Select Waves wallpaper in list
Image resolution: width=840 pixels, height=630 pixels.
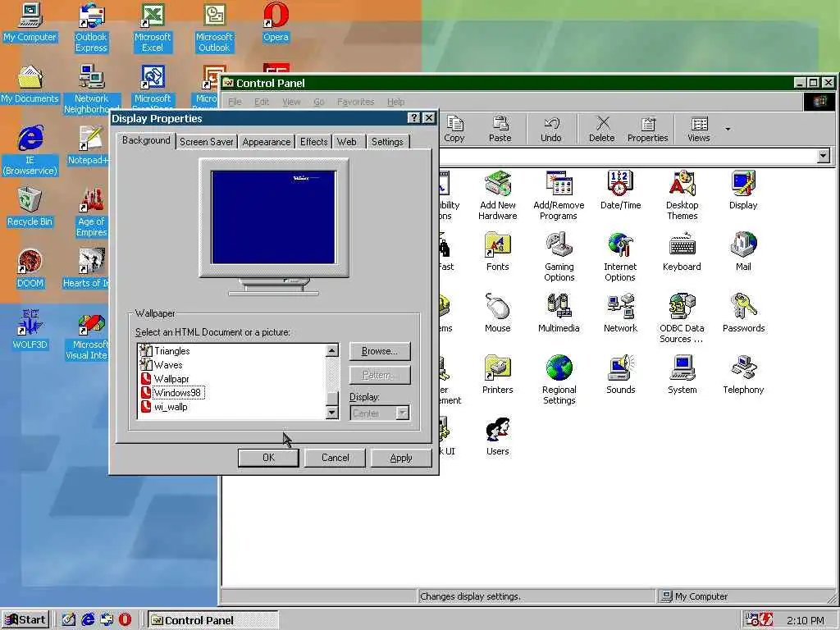(168, 365)
